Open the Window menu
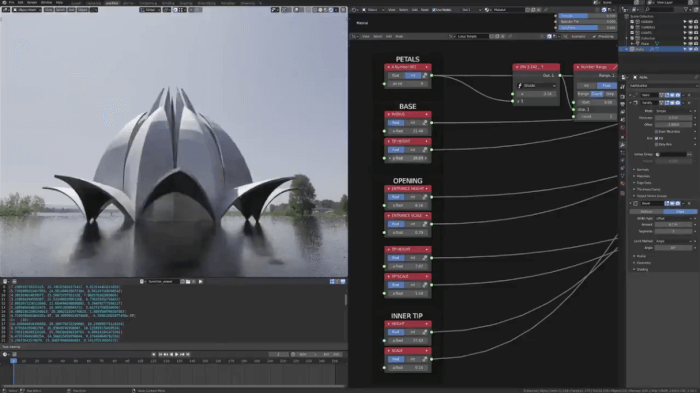This screenshot has height=393, width=700. [46, 3]
